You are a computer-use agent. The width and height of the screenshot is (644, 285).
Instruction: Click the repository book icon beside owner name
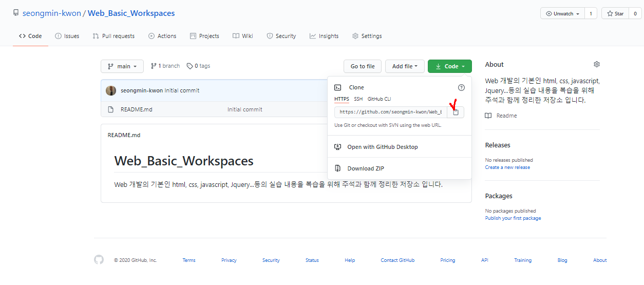click(16, 13)
